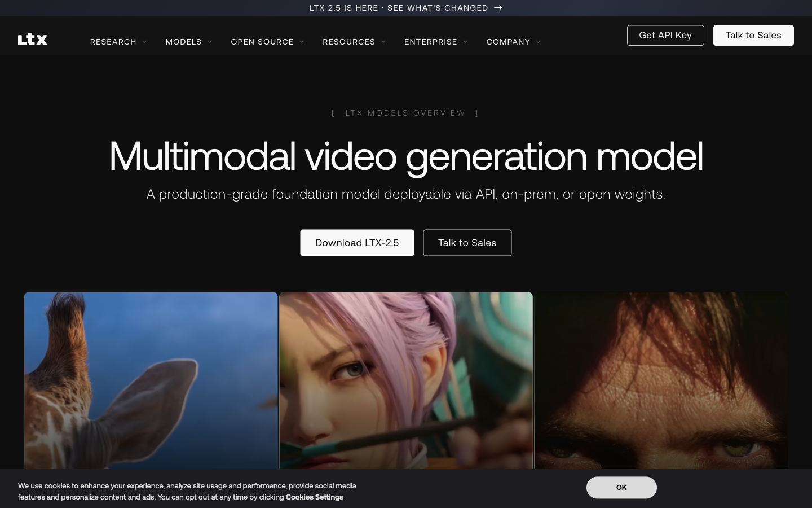
Task: Click the Get API Key button
Action: click(665, 35)
